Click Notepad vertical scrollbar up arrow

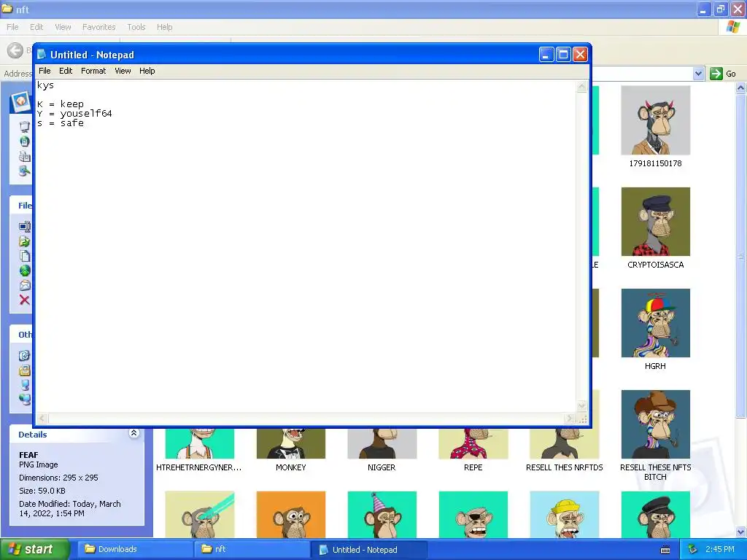point(581,86)
